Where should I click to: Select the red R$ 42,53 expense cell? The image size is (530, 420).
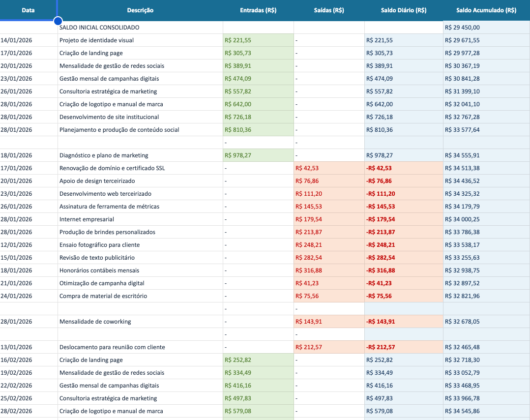coord(329,168)
